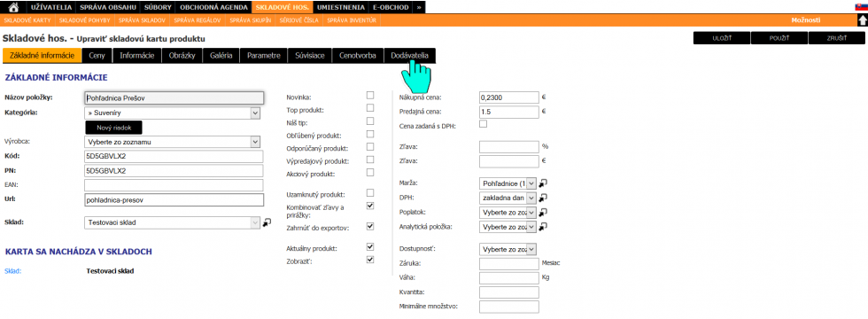Open the Informácie tab
Viewport: 868px width, 319px height.
(x=137, y=55)
